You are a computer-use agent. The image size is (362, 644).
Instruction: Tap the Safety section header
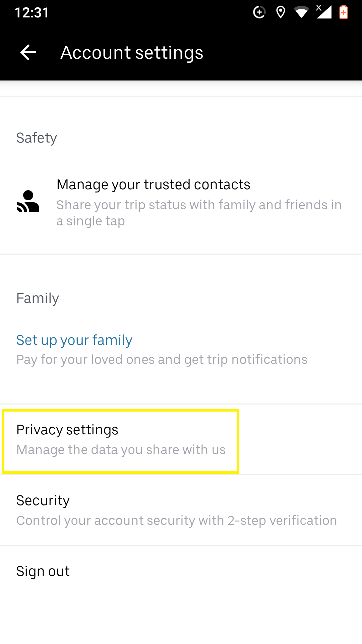tap(37, 138)
